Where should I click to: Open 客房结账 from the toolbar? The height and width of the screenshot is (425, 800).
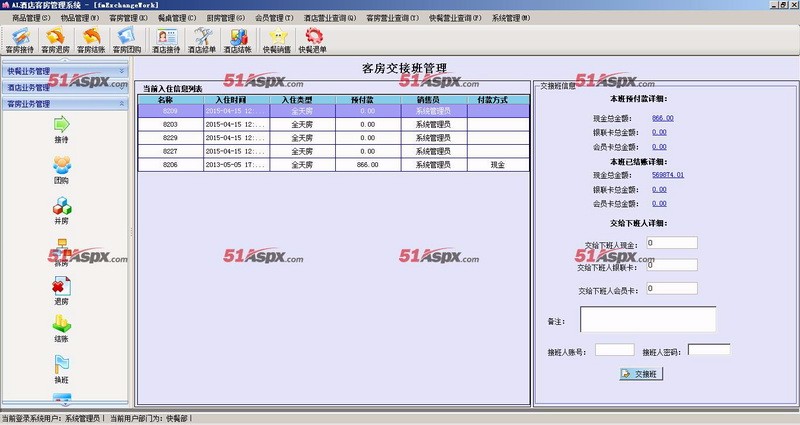click(x=91, y=40)
